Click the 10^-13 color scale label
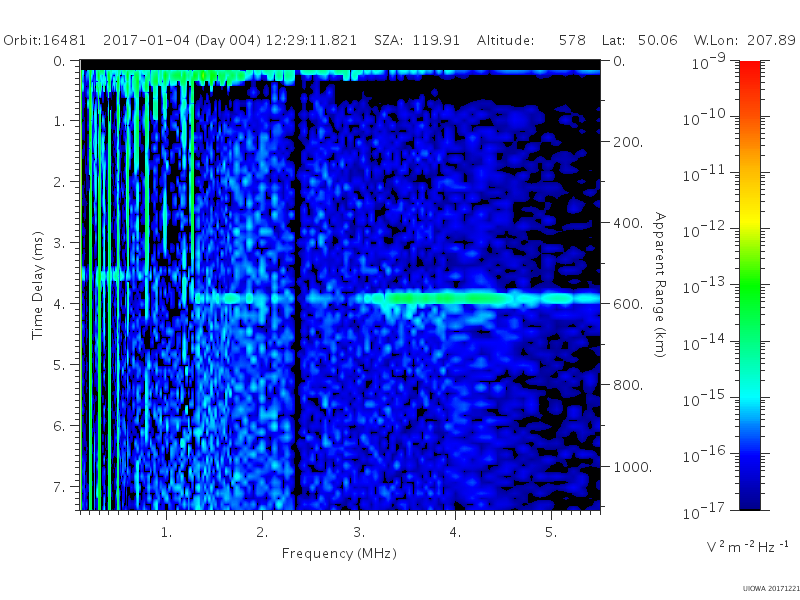Viewport: 800px width, 600px height. 704,287
